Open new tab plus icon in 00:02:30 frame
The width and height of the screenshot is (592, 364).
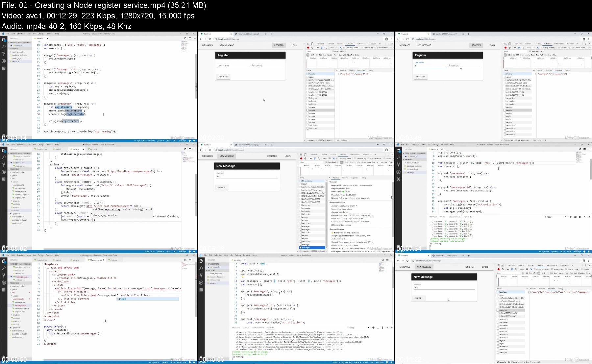coord(271,34)
